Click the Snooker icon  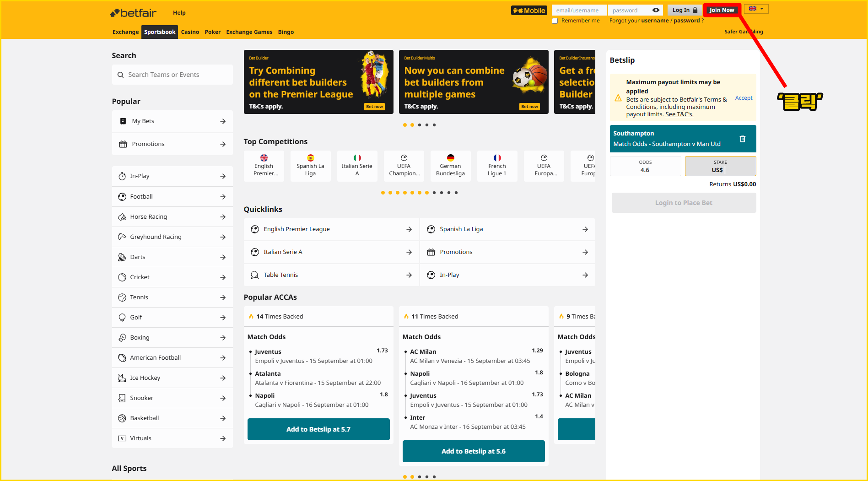122,398
